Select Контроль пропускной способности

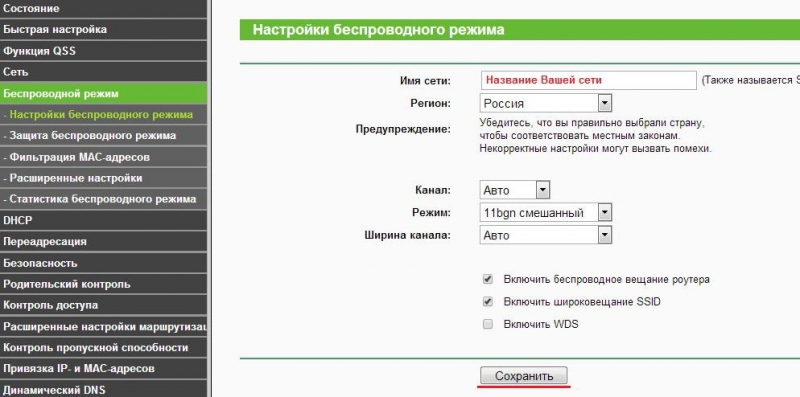[104, 348]
